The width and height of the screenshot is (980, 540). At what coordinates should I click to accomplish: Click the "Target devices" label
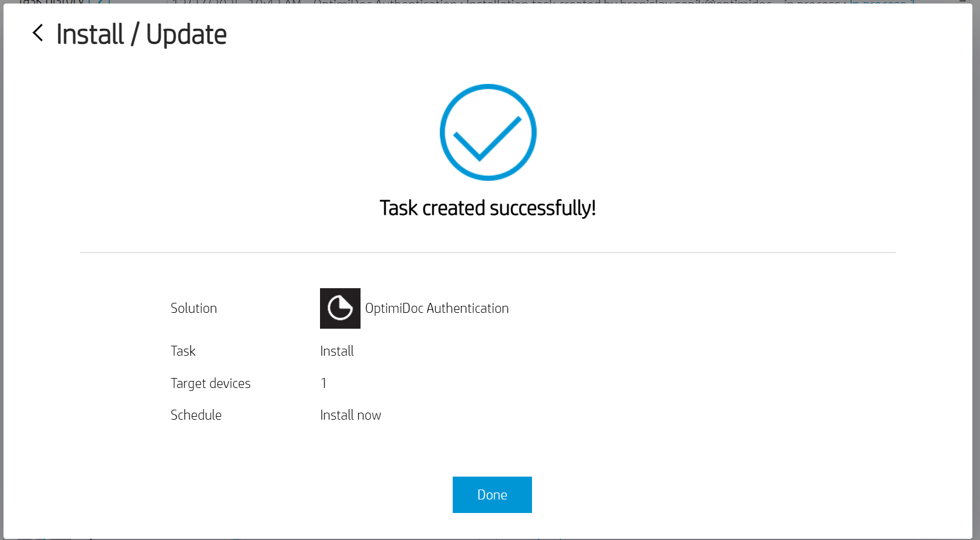pos(211,384)
